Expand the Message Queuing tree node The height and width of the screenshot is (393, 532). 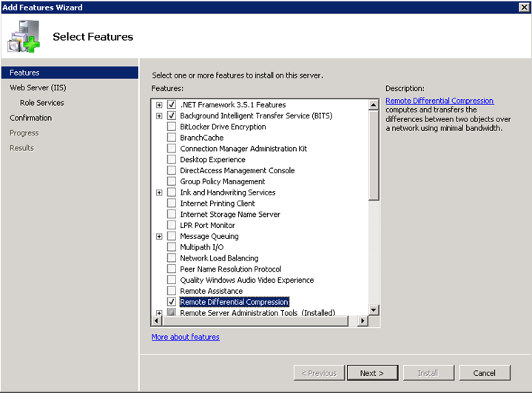coord(159,237)
